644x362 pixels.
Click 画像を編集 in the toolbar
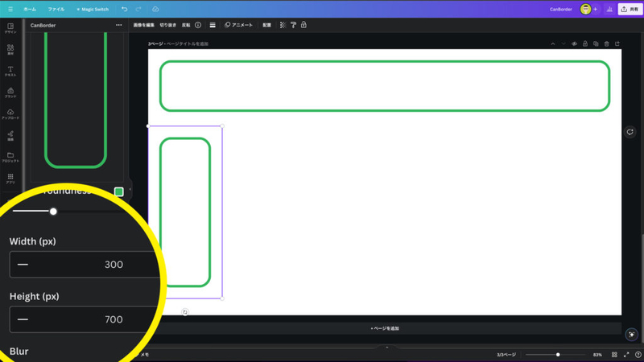point(144,25)
